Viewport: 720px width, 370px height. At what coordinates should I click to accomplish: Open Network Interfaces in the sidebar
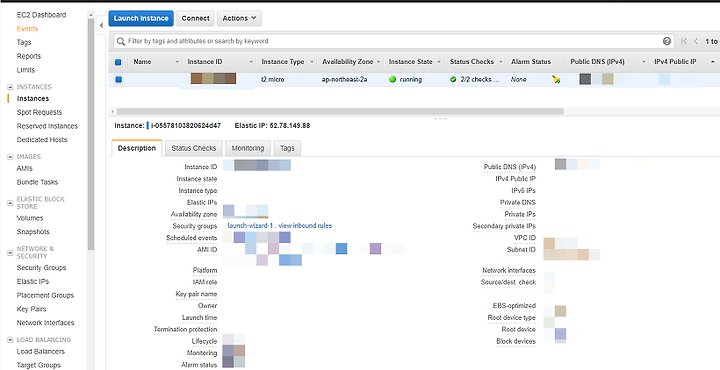point(45,323)
